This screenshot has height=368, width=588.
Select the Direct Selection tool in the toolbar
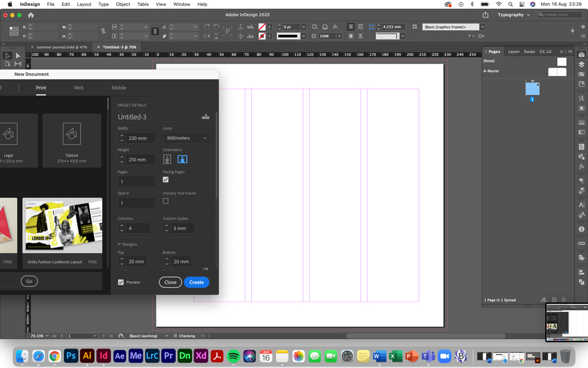click(x=16, y=57)
